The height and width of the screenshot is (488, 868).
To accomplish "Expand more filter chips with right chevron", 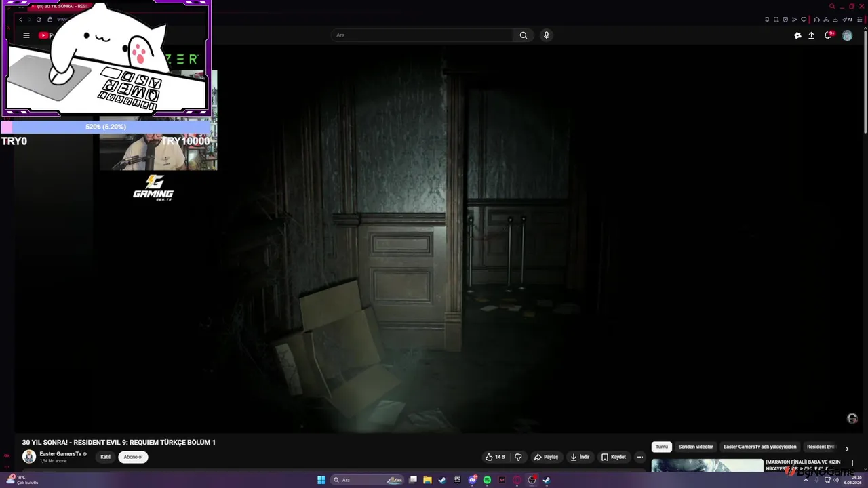I will [846, 449].
